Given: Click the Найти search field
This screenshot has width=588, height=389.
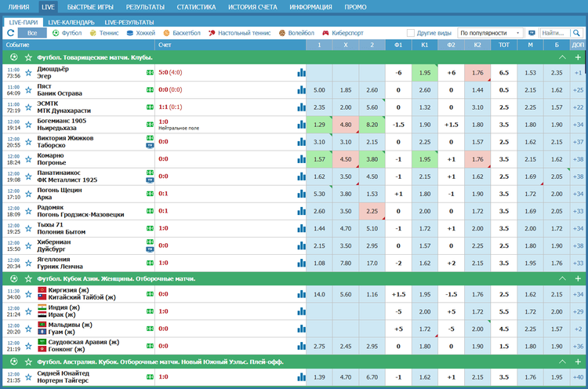Looking at the screenshot, I should click(554, 34).
